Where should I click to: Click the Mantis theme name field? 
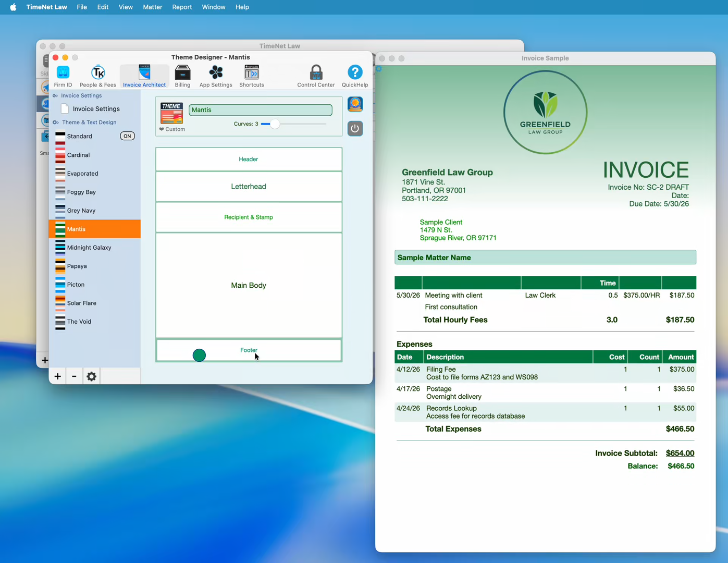coord(261,109)
